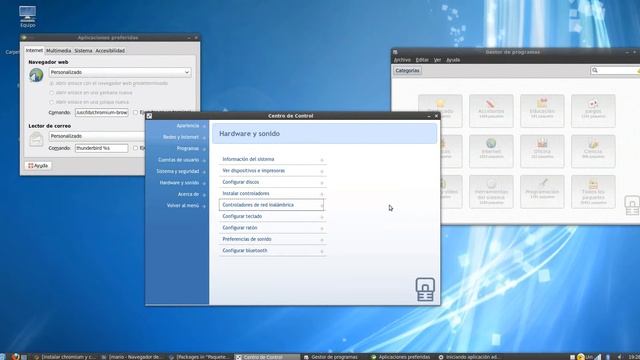Screen dimensions: 640x360
Task: Click the Gestor de programas window menu icon
Action: 395,52
